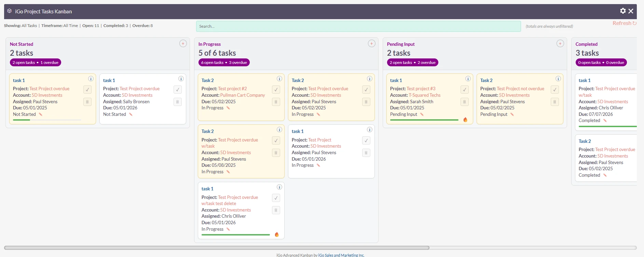The width and height of the screenshot is (644, 257).
Task: Click into the Search field
Action: 358,26
